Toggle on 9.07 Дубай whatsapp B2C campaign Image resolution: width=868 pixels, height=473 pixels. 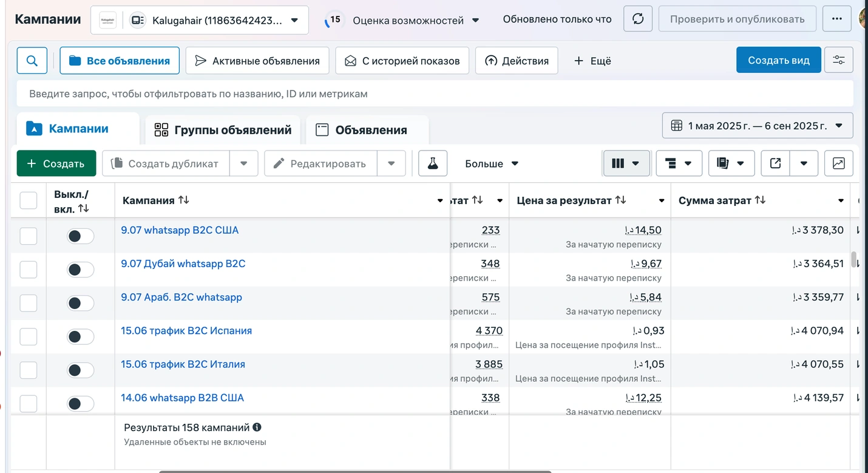click(x=80, y=270)
